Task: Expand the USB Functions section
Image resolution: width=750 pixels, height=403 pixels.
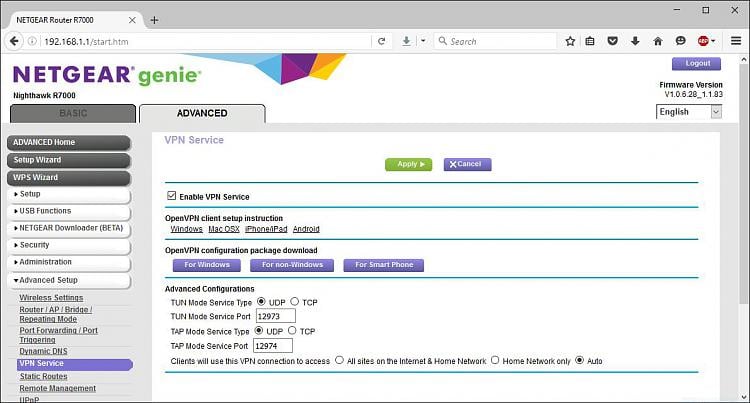Action: coord(68,211)
